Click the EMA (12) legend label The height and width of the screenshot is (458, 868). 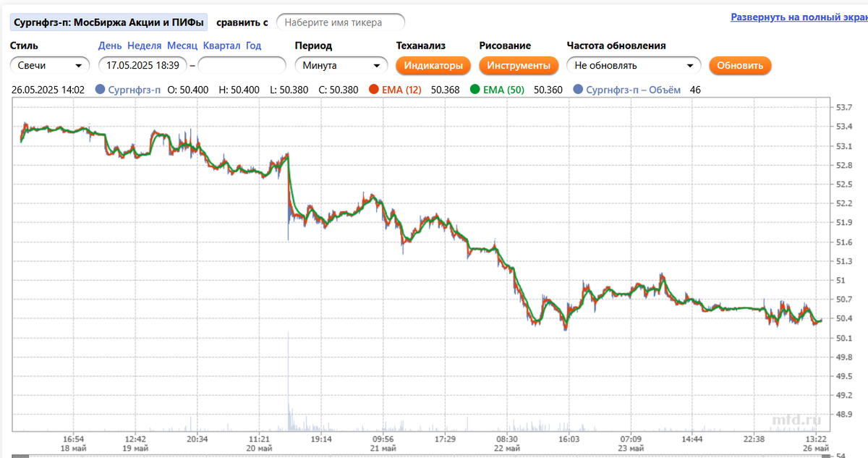[x=401, y=90]
